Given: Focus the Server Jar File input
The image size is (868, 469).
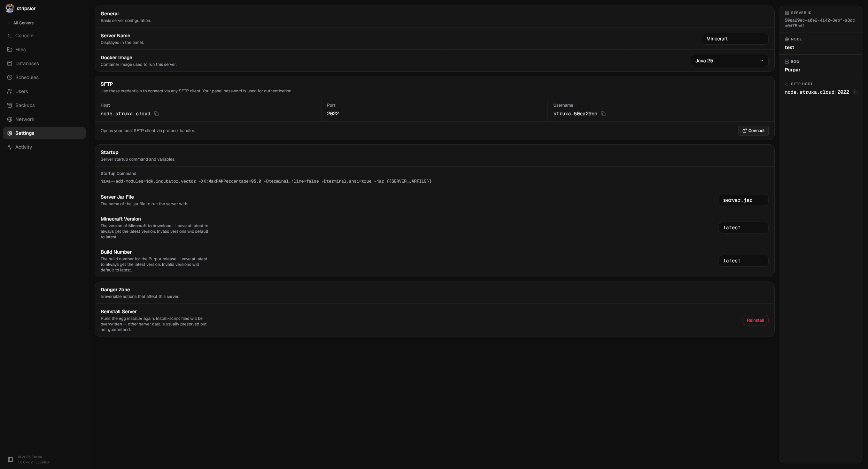Looking at the screenshot, I should tap(743, 200).
